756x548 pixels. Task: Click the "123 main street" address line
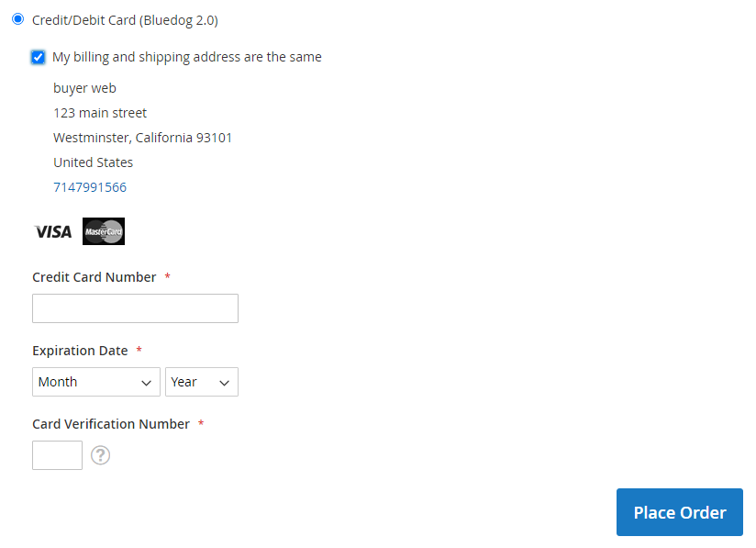click(x=100, y=113)
